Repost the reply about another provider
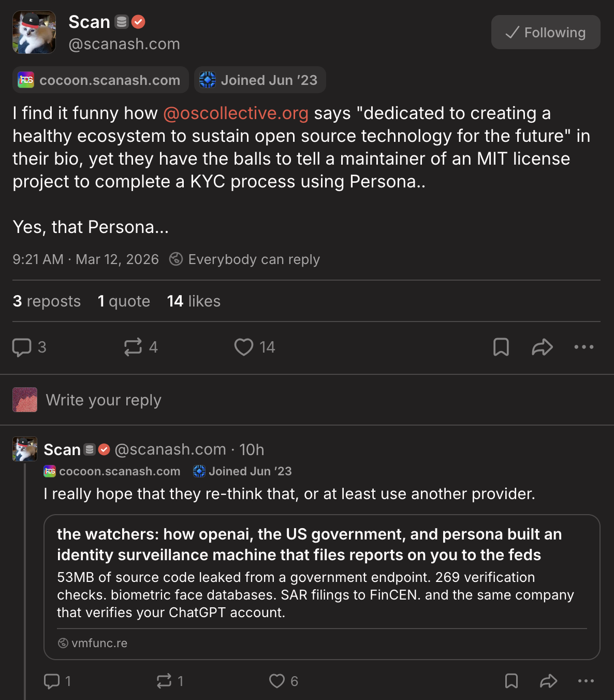The image size is (614, 700). coord(164,681)
